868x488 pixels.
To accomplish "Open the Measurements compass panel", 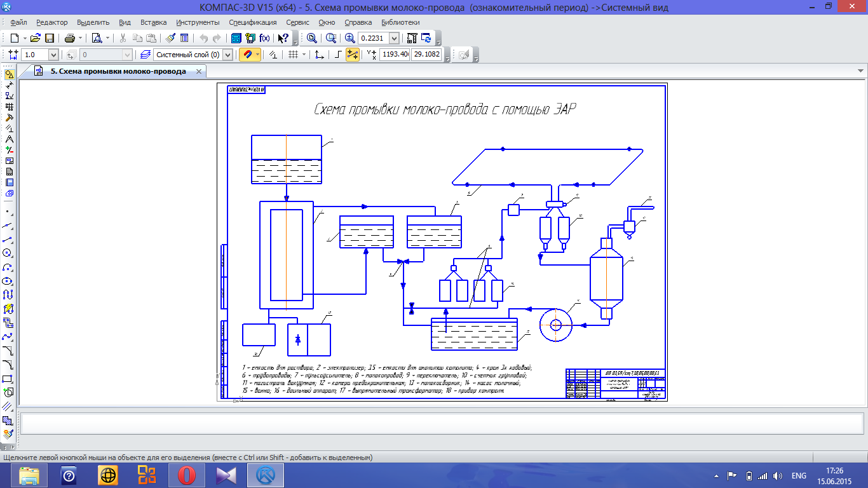I will tap(9, 139).
